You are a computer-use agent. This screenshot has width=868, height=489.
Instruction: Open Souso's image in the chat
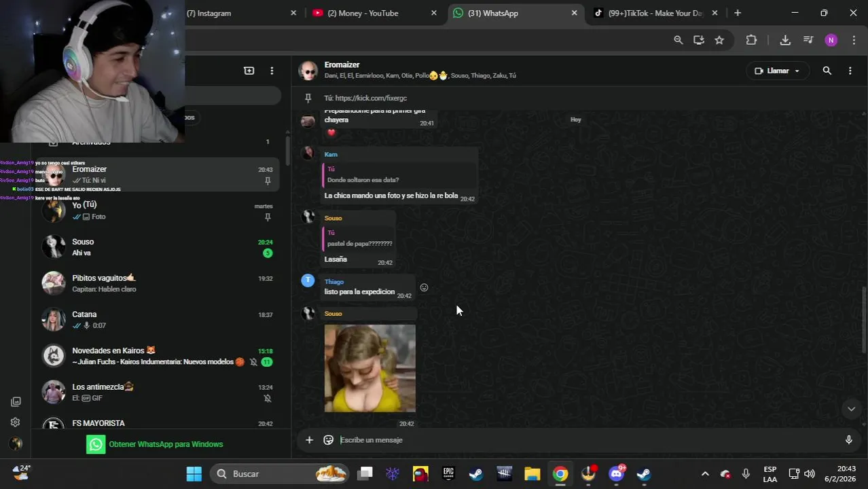pos(369,368)
